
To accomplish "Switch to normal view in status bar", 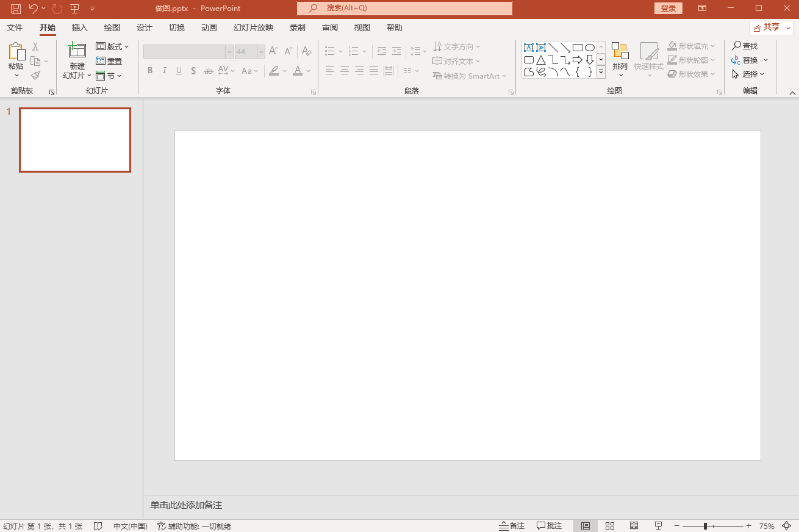I will click(586, 526).
